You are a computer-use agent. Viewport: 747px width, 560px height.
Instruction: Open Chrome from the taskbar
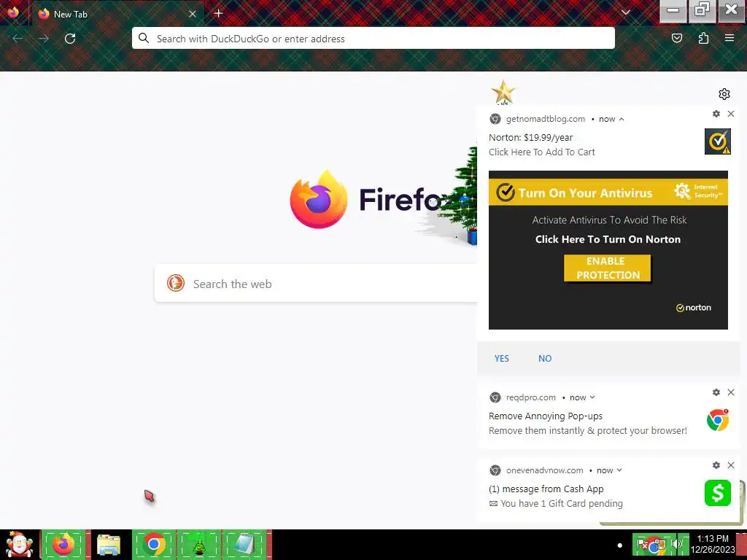point(153,544)
